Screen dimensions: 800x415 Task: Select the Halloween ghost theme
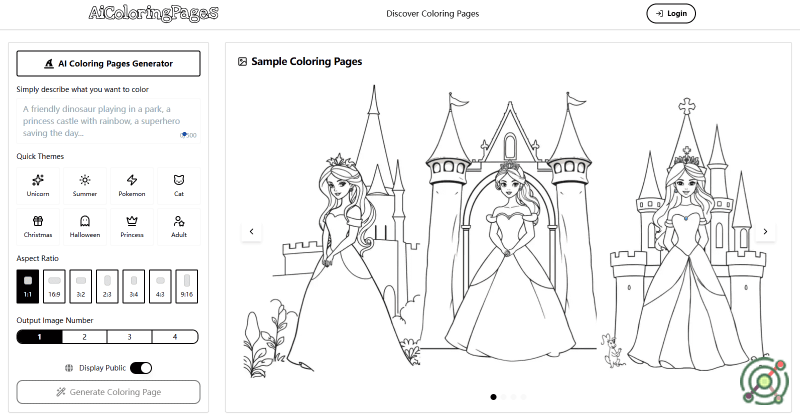click(85, 226)
